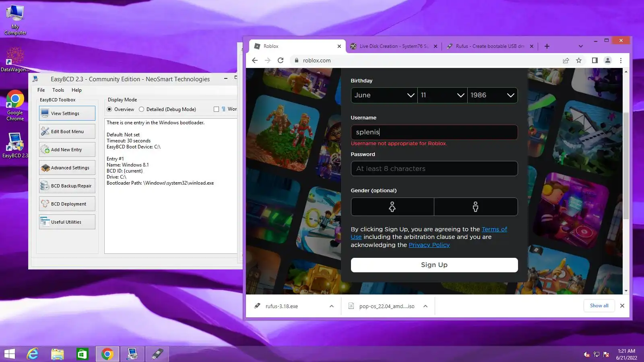Switch to Rufus taskbar button
Viewport: 644px width, 362px height.
pyautogui.click(x=157, y=354)
